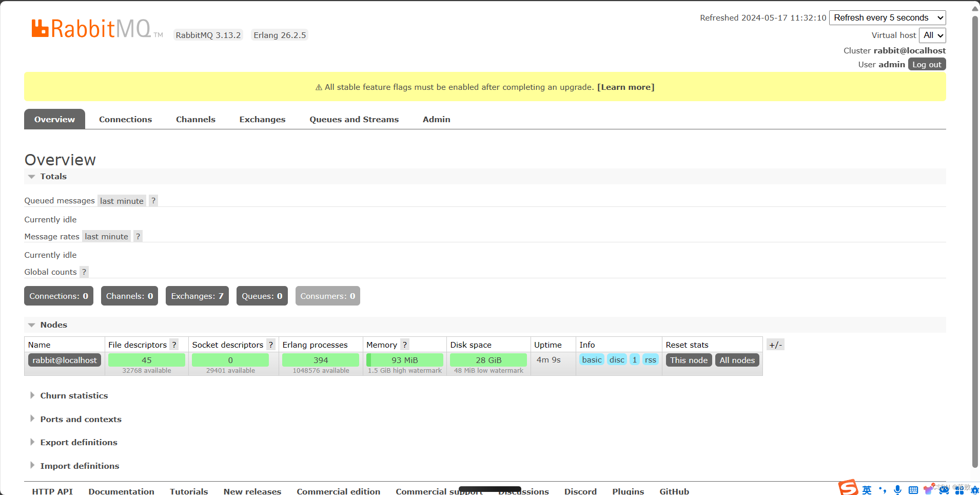
Task: Open the Tutorials footer link
Action: (189, 491)
